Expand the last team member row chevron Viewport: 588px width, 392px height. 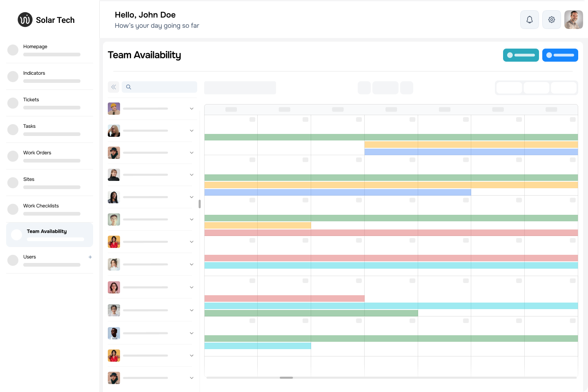(192, 378)
